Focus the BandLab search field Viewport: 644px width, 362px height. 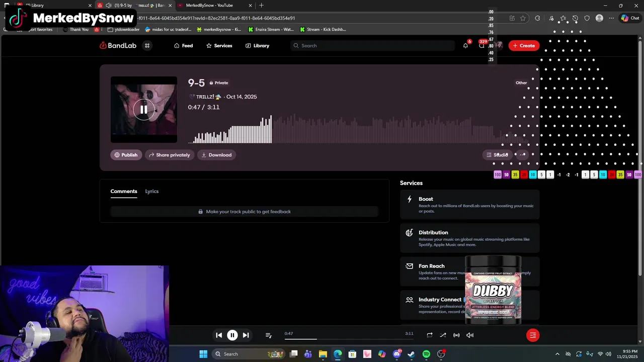point(373,45)
